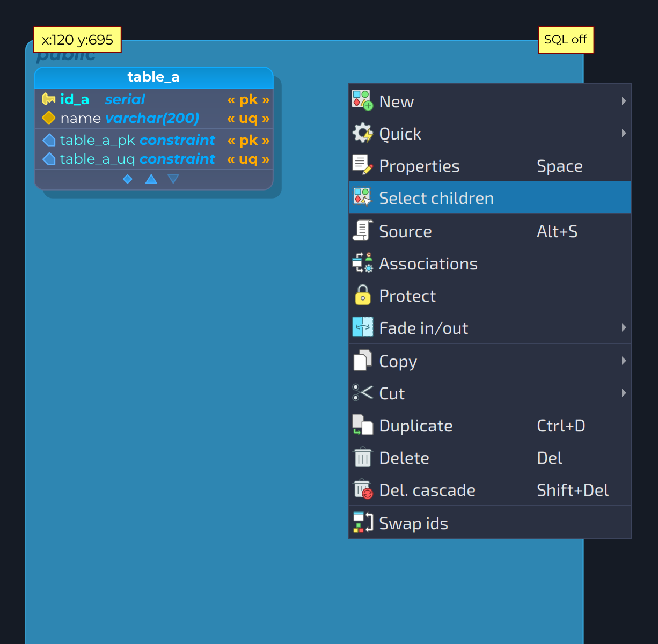The width and height of the screenshot is (658, 644).
Task: Select the id_a serial column row
Action: [x=153, y=99]
